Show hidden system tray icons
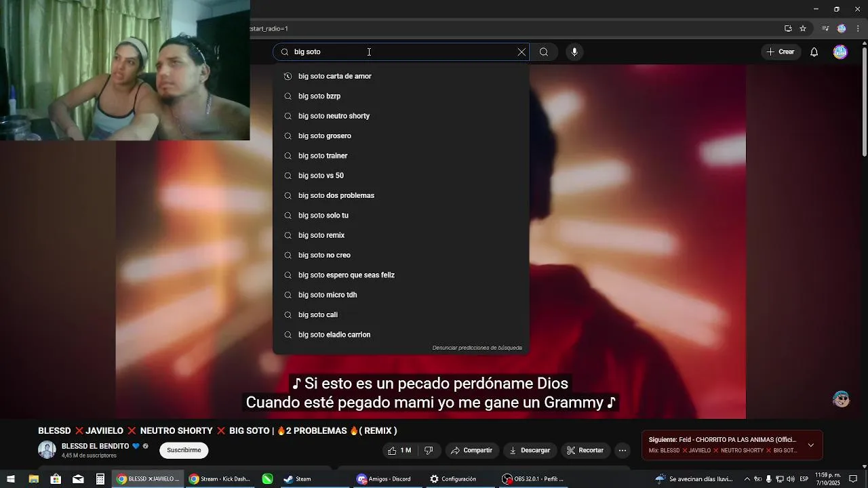 pyautogui.click(x=747, y=479)
